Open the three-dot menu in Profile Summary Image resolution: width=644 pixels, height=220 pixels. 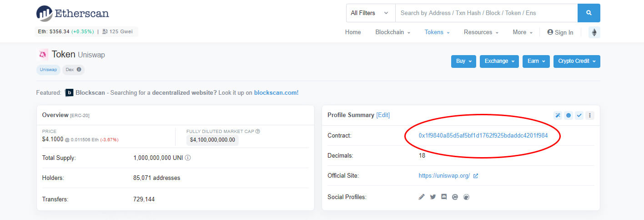590,115
